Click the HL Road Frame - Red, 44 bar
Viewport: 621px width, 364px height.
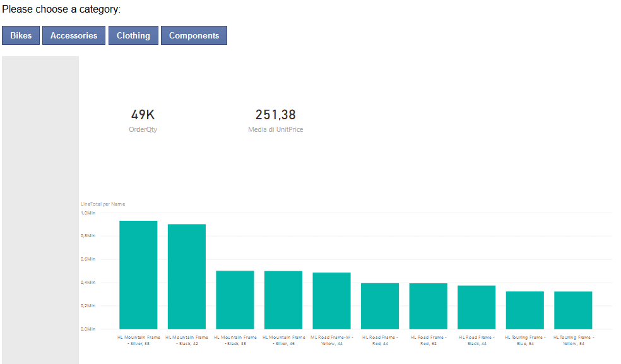(x=379, y=304)
